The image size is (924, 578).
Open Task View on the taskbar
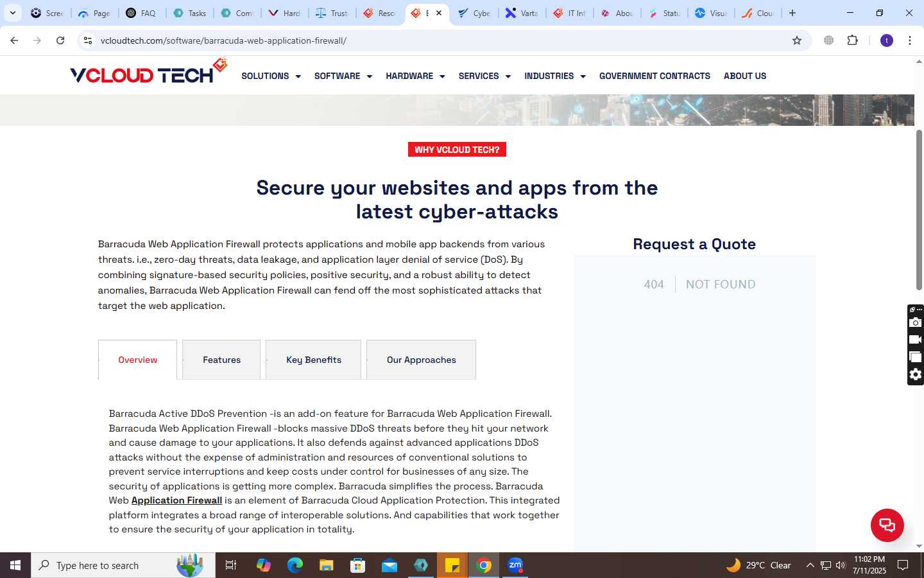[231, 565]
